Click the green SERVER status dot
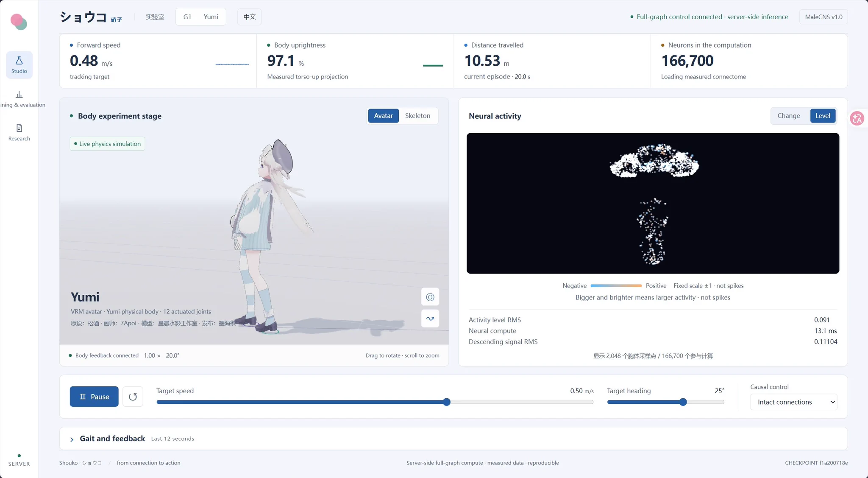 19,456
